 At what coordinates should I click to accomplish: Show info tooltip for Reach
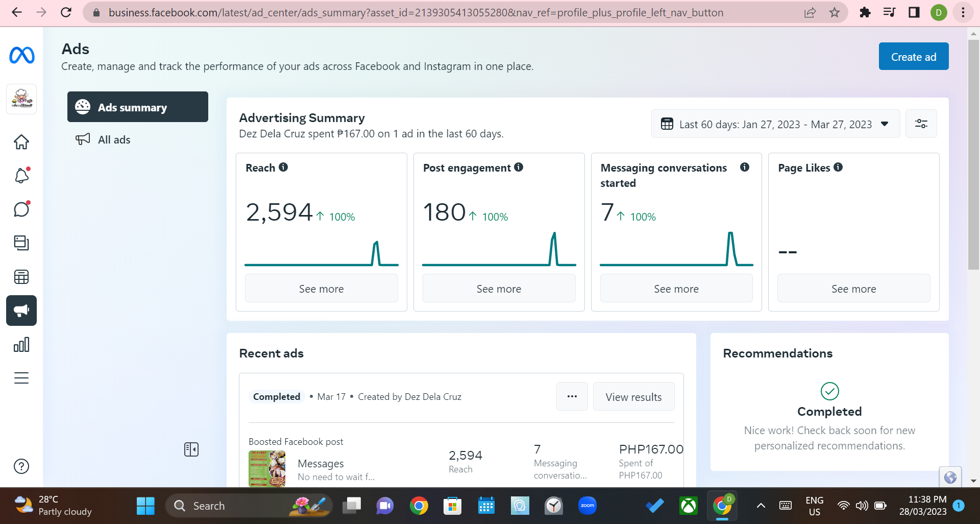(x=283, y=167)
